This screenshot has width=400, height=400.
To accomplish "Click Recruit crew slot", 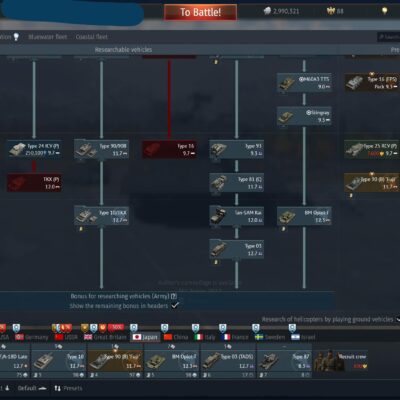I will click(341, 361).
